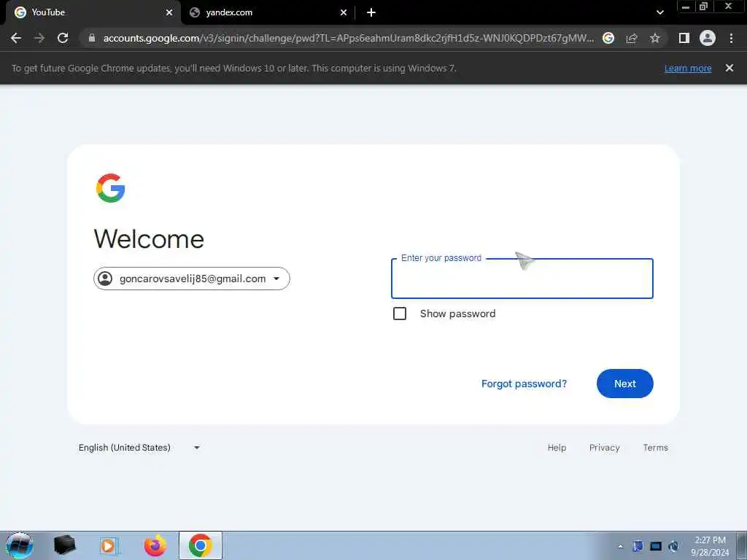Click the flag action center tray icon

point(638,546)
